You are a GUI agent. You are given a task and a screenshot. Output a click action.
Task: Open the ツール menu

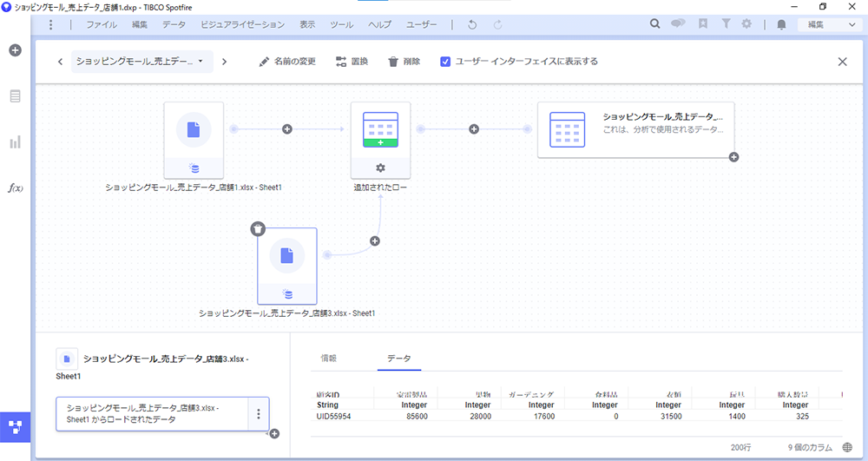(341, 24)
